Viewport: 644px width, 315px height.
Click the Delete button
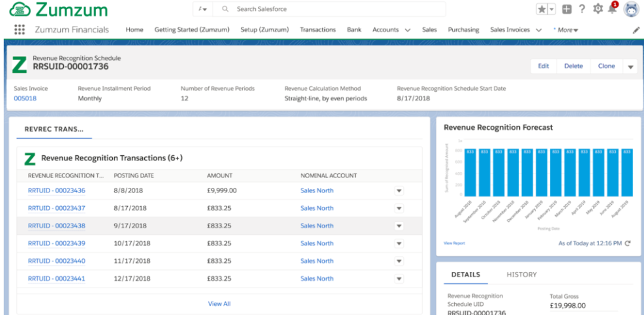click(574, 66)
